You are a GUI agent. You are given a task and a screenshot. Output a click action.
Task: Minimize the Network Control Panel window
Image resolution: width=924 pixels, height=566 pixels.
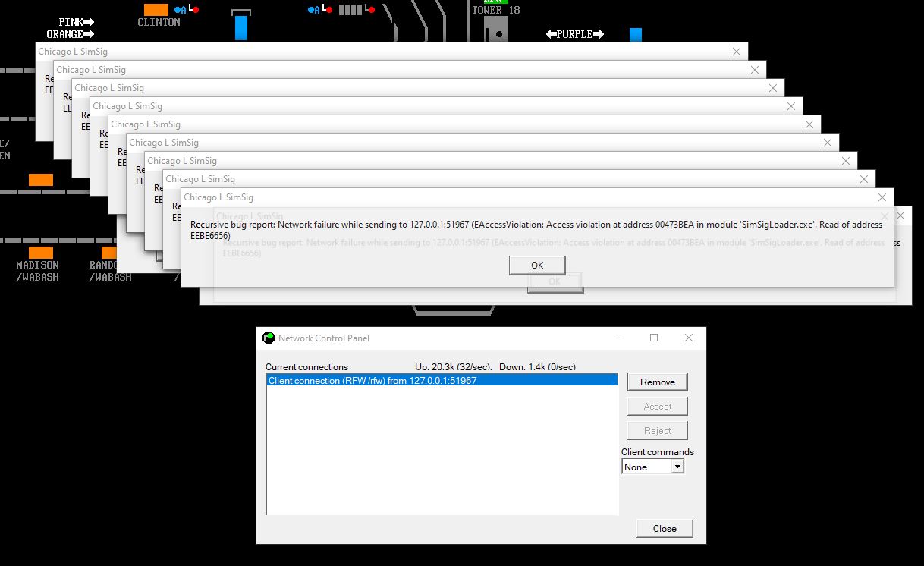coord(620,338)
